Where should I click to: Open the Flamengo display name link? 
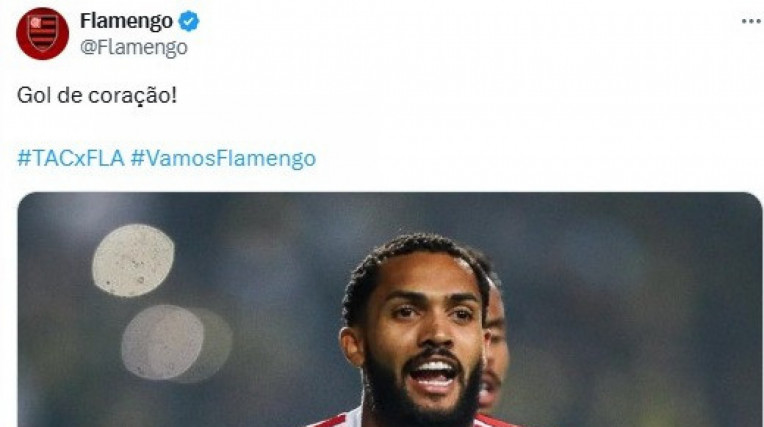[126, 21]
